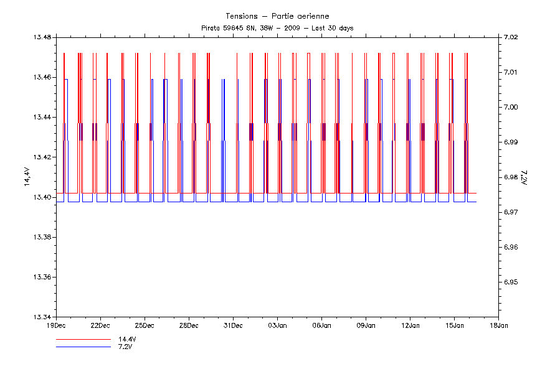Click the 13.48 value on left axis
Image resolution: width=555 pixels, height=392 pixels.
click(x=43, y=37)
